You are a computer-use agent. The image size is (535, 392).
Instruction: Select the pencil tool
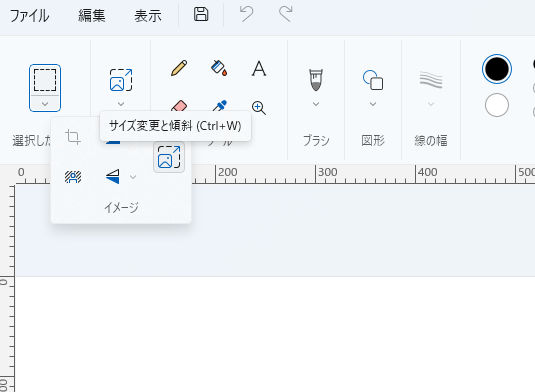point(179,68)
